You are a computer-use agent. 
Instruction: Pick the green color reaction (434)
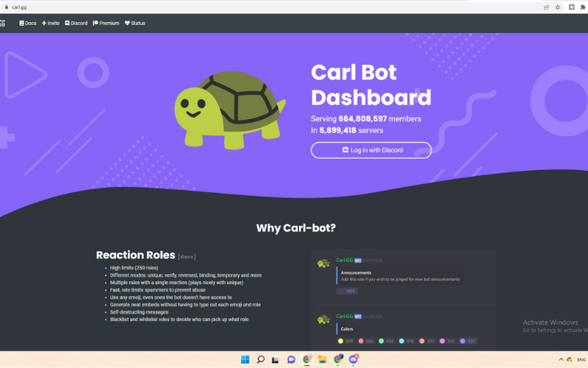387,341
